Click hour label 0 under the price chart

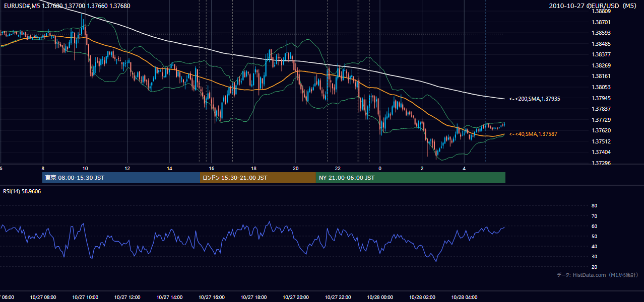point(380,169)
